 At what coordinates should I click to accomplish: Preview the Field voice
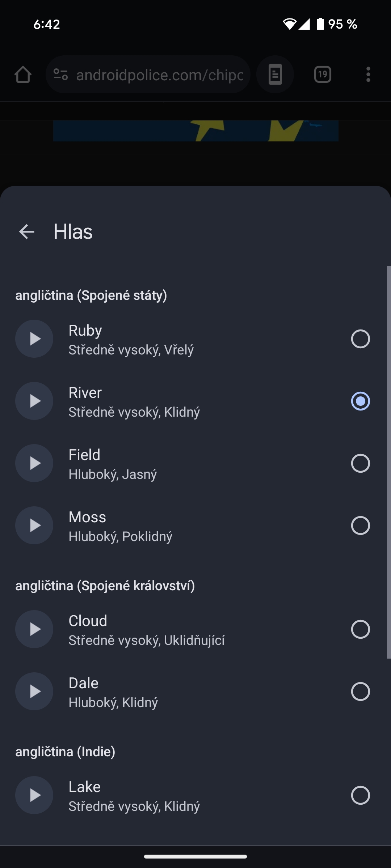tap(34, 463)
